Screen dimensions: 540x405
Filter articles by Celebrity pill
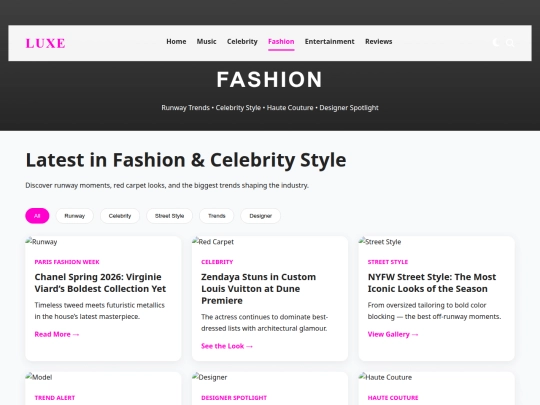(120, 216)
